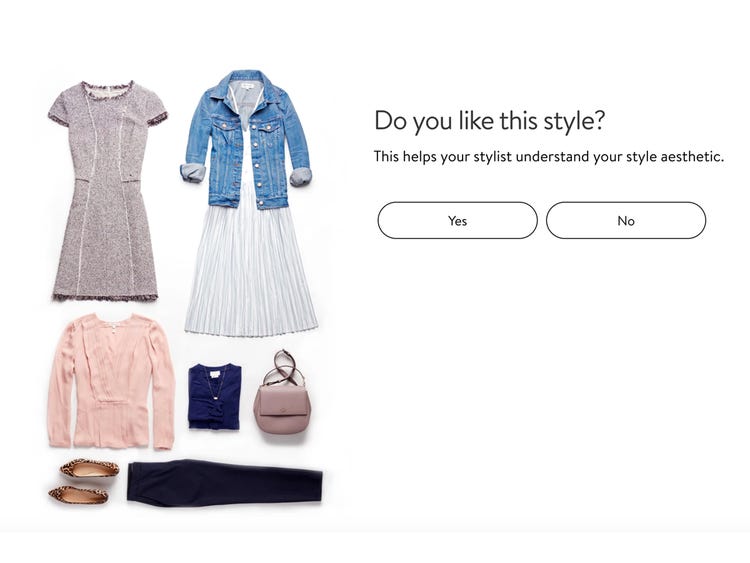Click the fringed hem of tweed dress
This screenshot has height=563, width=750.
(x=105, y=297)
